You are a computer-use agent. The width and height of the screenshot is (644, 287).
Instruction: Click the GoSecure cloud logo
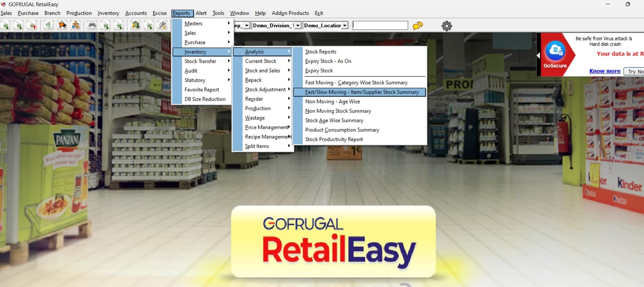click(555, 51)
